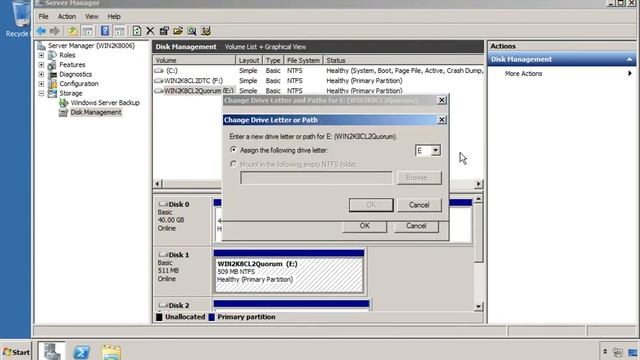640x360 pixels.
Task: Click the Layout column header
Action: click(x=249, y=60)
